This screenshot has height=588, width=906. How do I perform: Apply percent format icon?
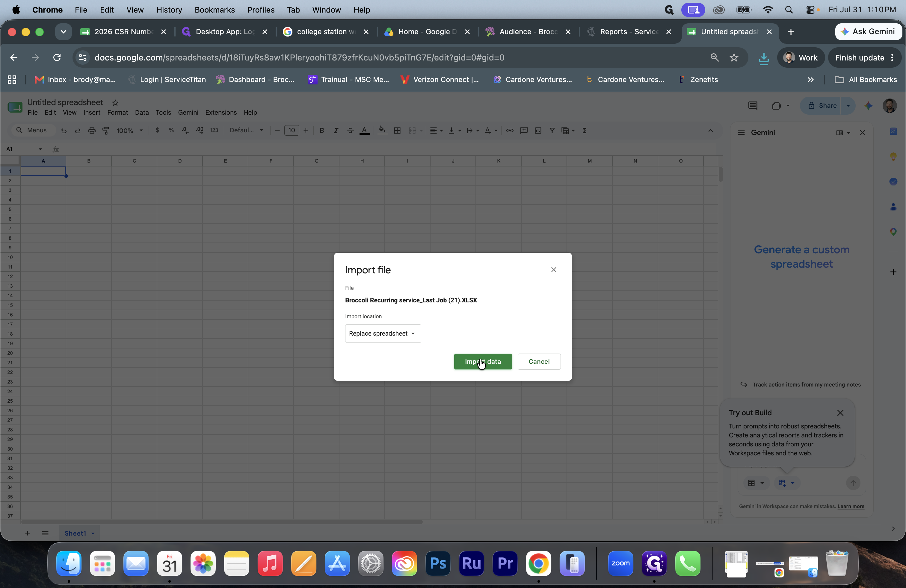(x=171, y=131)
